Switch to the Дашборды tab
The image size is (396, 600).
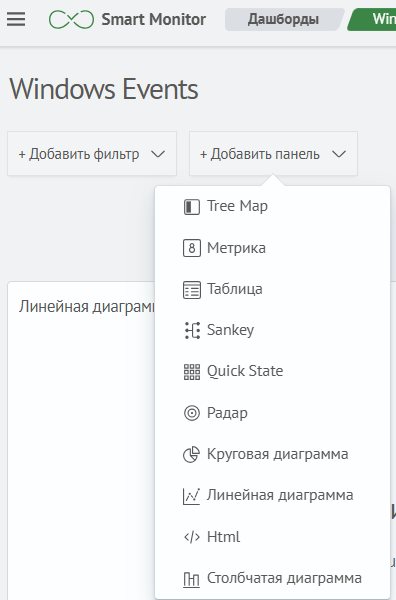[283, 19]
